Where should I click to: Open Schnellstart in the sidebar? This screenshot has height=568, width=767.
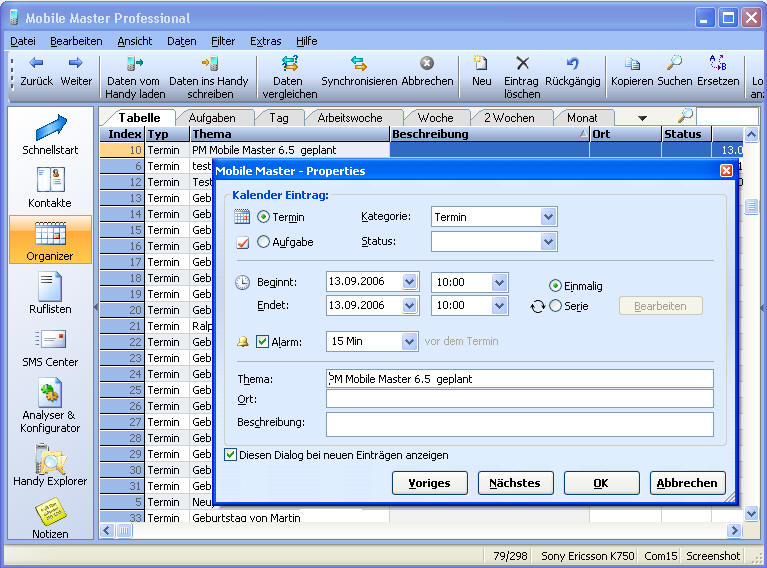pos(50,135)
